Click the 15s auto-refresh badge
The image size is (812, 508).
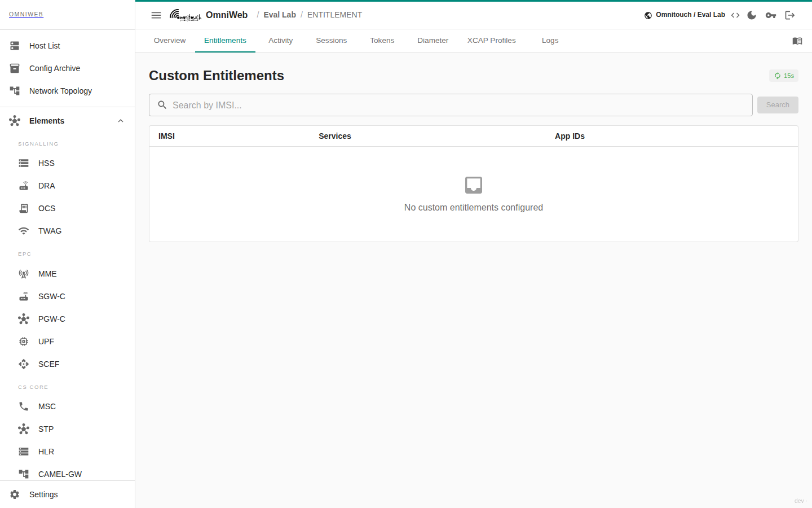(x=784, y=76)
